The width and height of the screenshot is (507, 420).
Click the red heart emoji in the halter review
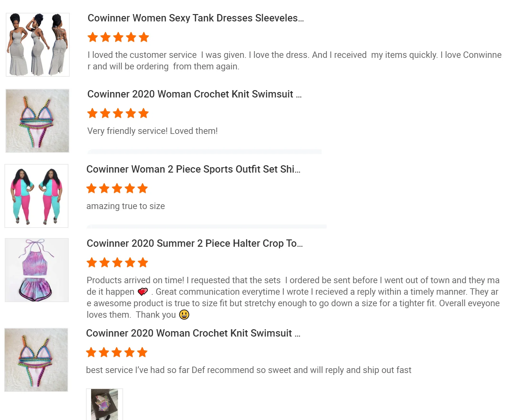click(143, 292)
